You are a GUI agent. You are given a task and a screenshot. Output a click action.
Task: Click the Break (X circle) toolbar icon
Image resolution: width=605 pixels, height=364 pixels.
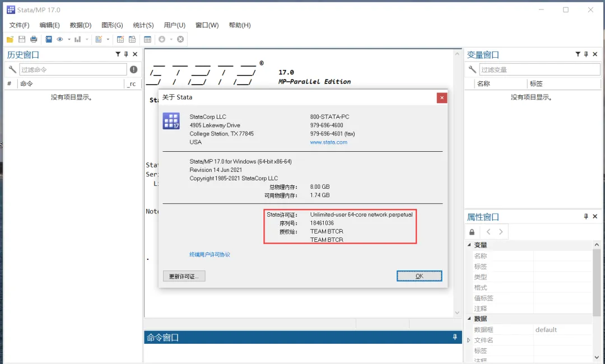(x=180, y=39)
